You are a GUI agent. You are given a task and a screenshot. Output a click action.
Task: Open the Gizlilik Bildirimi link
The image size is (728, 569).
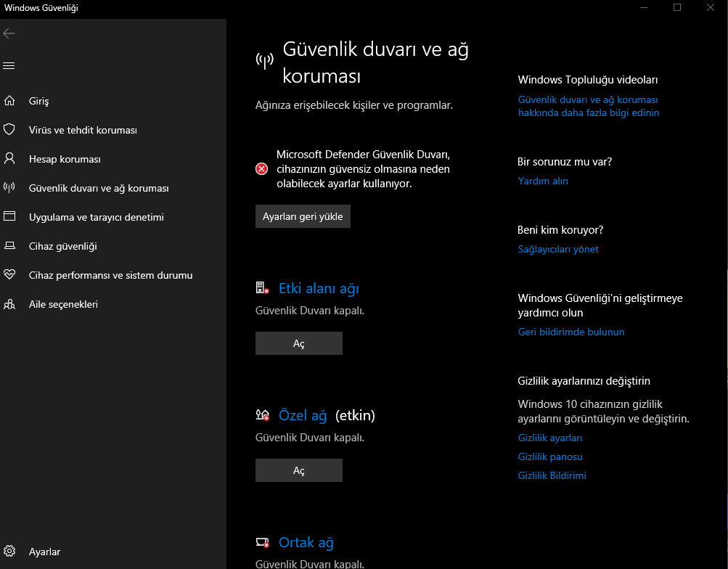[x=552, y=475]
